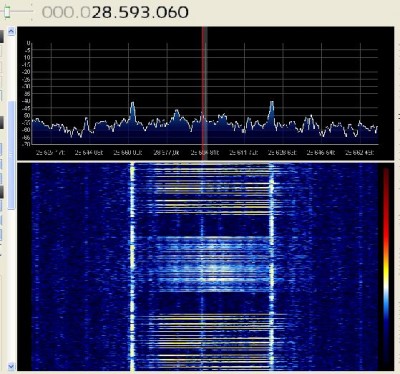Click the bright right vertical waterfall carrier
This screenshot has width=400, height=374.
271,267
